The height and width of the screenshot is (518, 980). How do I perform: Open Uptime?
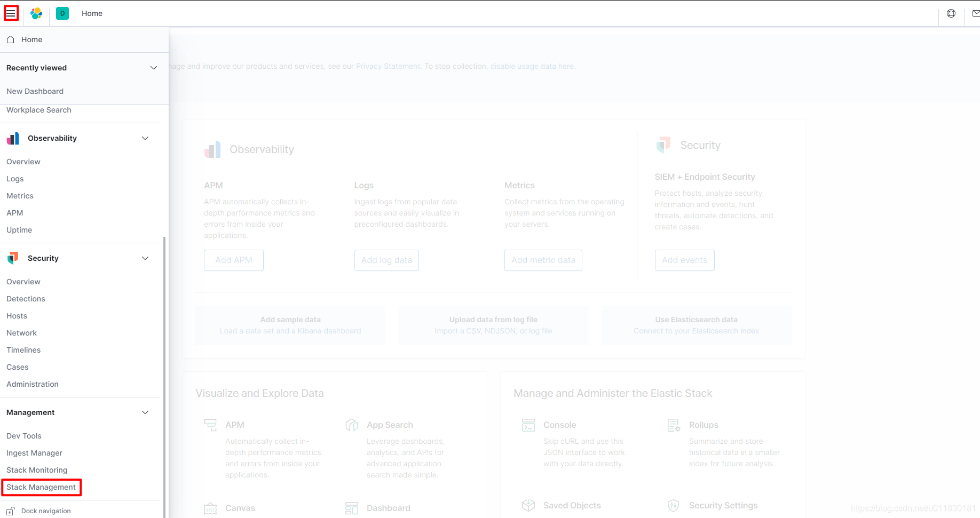[19, 230]
